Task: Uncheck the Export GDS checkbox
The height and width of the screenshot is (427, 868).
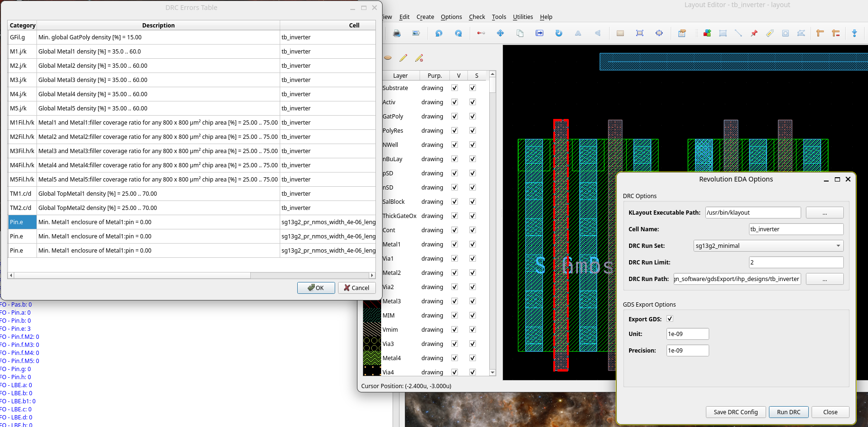Action: 670,319
